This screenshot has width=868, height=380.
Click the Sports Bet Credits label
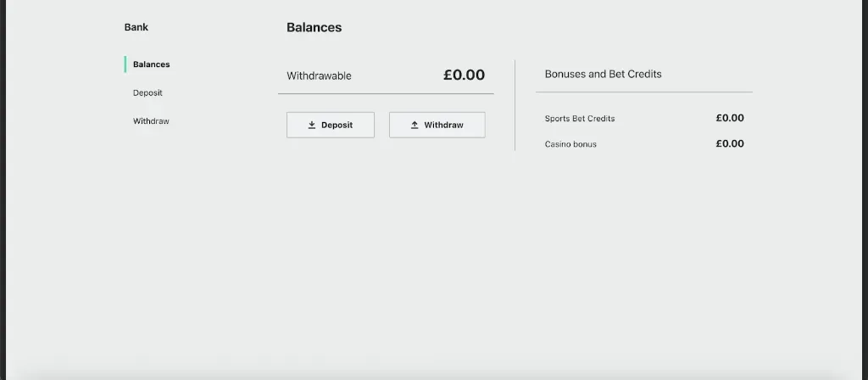pyautogui.click(x=580, y=119)
